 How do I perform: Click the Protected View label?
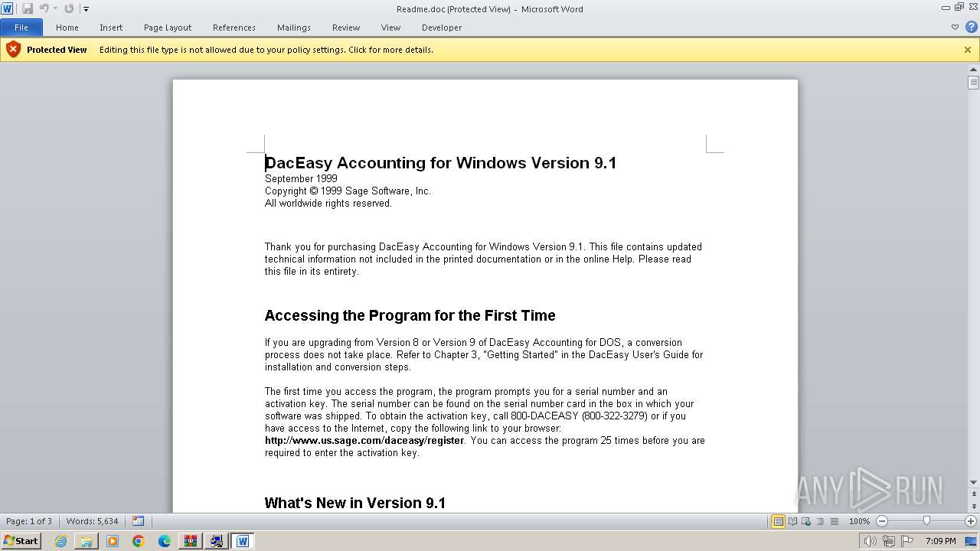[57, 50]
